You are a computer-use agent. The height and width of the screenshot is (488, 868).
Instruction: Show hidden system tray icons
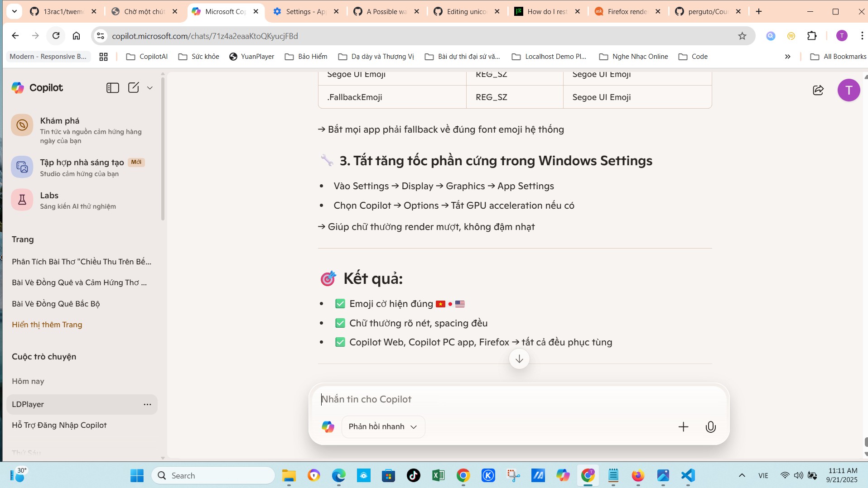point(742,475)
